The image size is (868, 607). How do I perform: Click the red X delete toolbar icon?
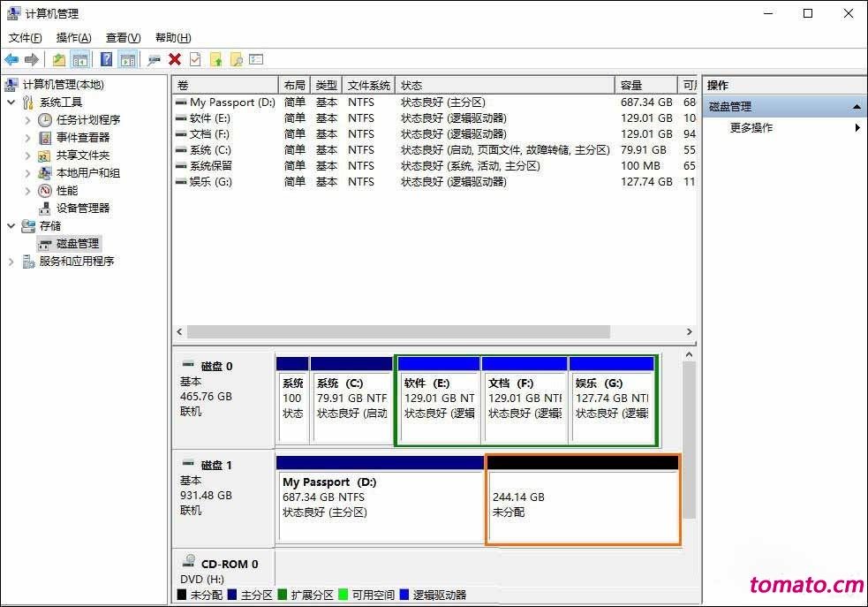[x=175, y=59]
